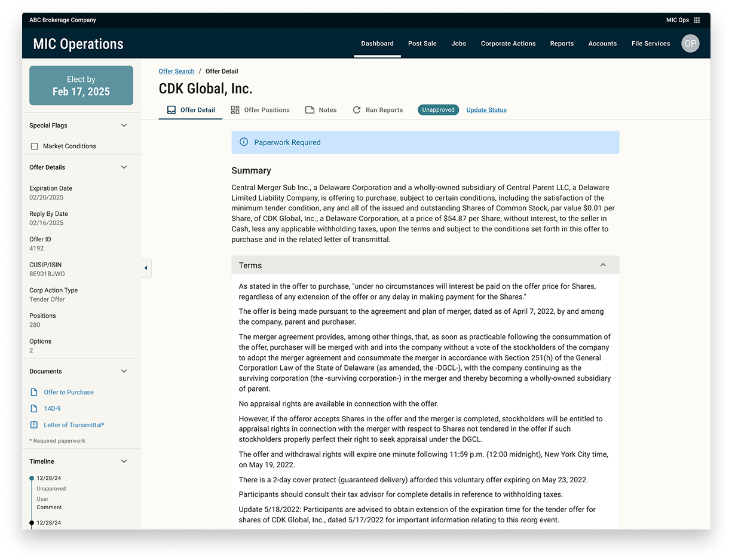Click the Unapproved status badge
Screen dimensions: 732x560
click(x=438, y=110)
